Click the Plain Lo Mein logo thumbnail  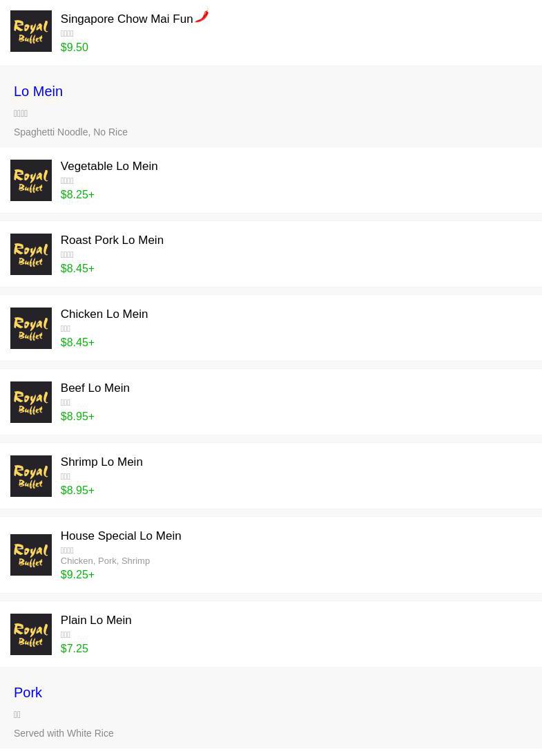tap(31, 634)
